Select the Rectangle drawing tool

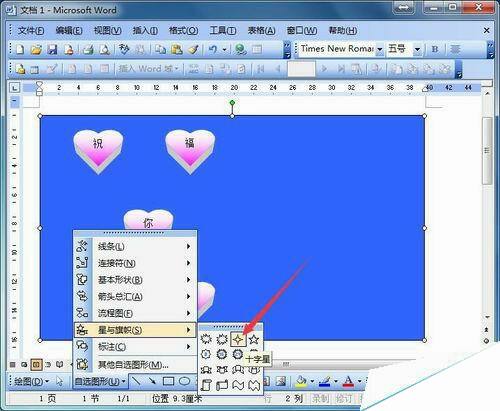click(x=168, y=381)
